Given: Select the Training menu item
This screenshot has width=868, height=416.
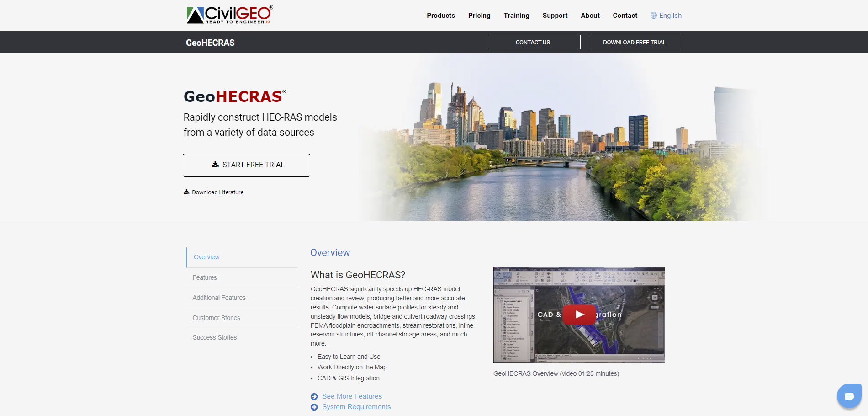Looking at the screenshot, I should [516, 15].
